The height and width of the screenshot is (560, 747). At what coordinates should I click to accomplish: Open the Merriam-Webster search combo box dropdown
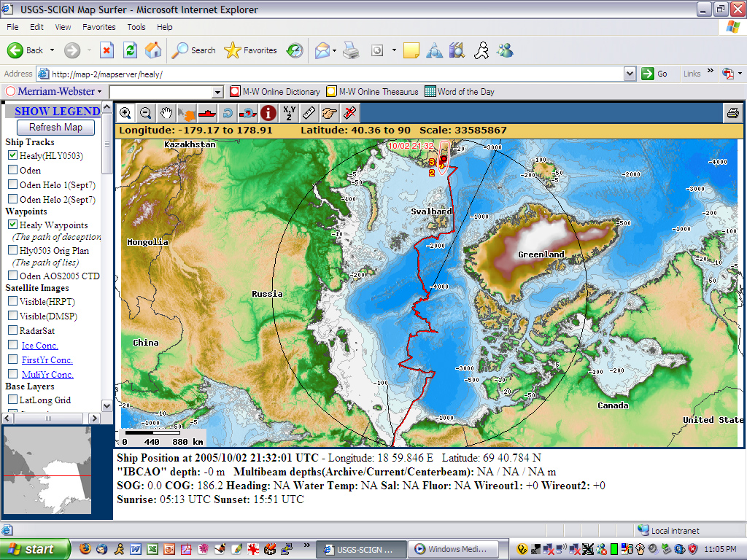pyautogui.click(x=217, y=92)
